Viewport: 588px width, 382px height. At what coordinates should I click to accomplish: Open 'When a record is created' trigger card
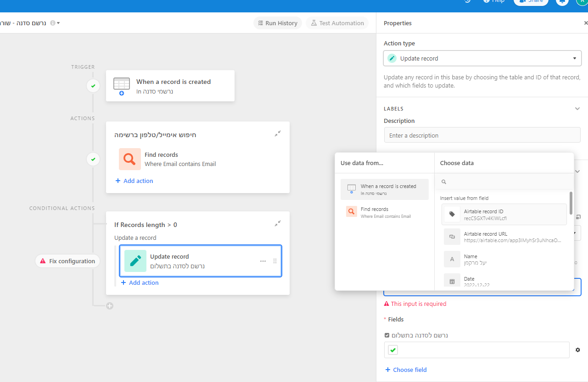pos(170,86)
